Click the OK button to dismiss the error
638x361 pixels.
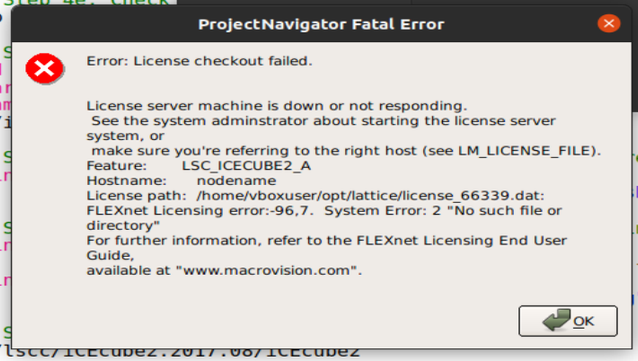(x=568, y=321)
